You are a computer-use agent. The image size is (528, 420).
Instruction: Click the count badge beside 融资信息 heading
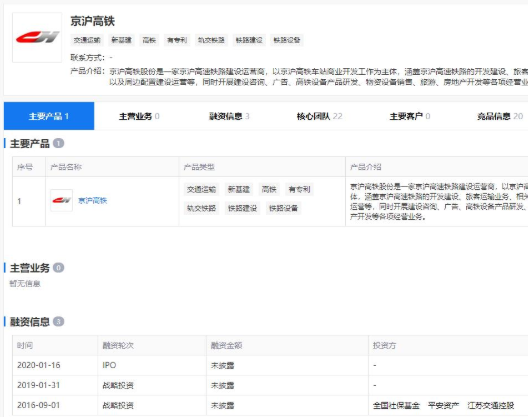(59, 322)
